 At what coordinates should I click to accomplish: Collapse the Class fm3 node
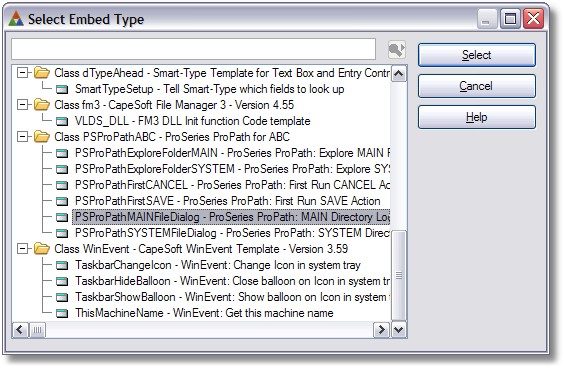pos(22,105)
